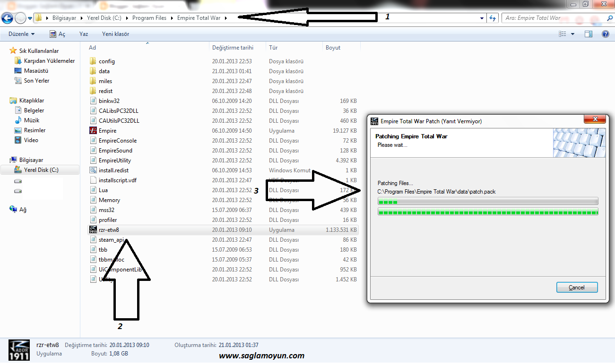Click the search magnifier icon

609,18
